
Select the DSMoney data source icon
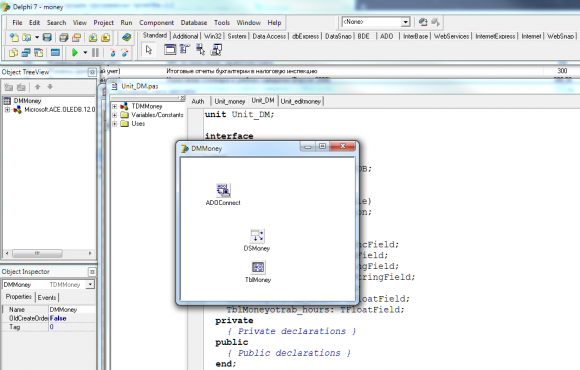pos(257,236)
